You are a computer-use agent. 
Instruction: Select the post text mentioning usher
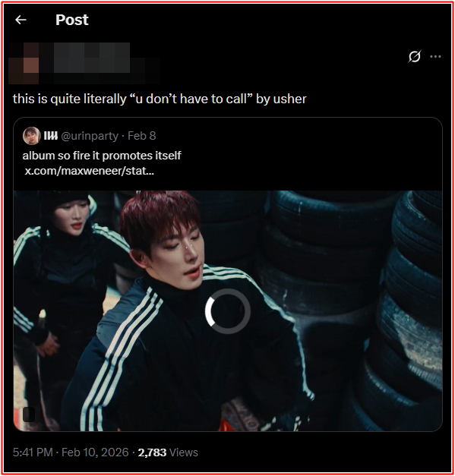(160, 99)
